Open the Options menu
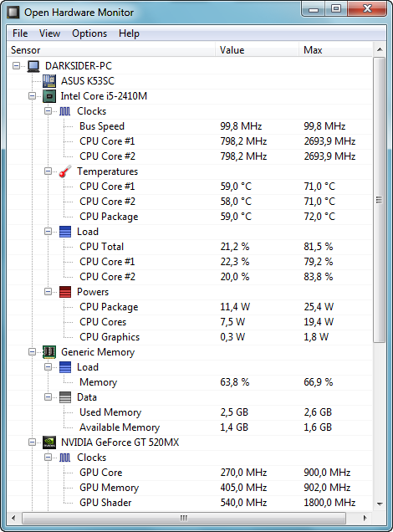 pyautogui.click(x=89, y=33)
